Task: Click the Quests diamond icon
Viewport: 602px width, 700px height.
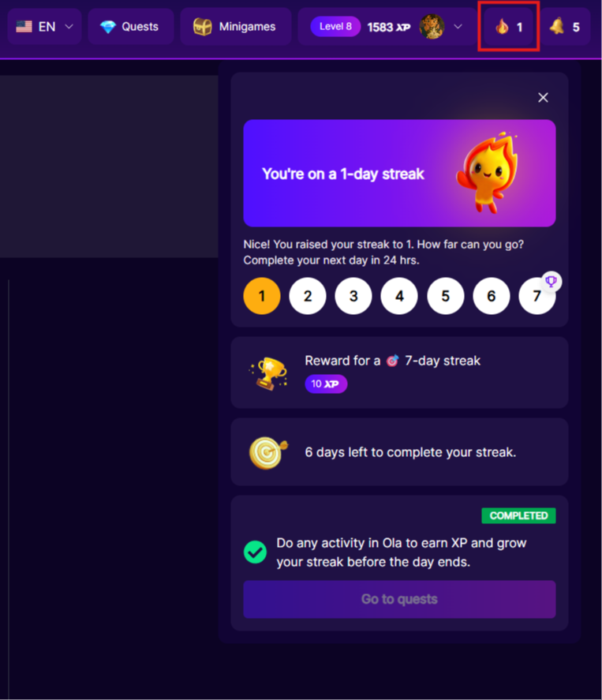Action: coord(107,27)
